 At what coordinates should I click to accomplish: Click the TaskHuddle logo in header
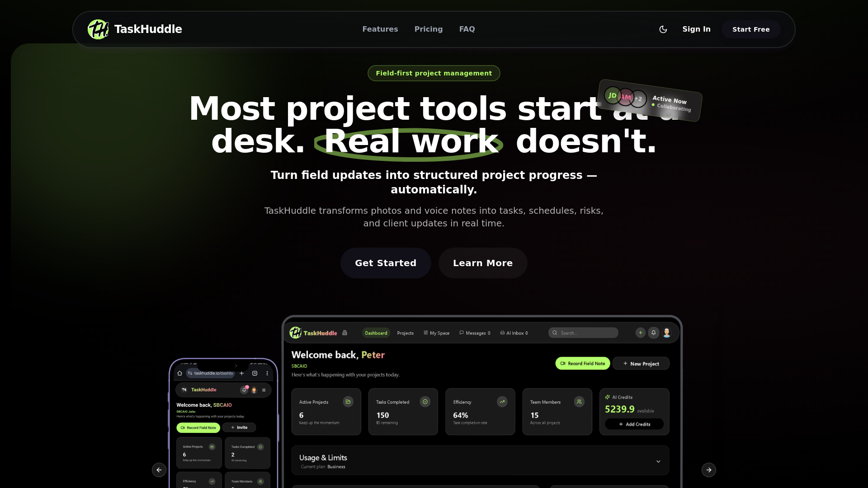click(x=135, y=29)
